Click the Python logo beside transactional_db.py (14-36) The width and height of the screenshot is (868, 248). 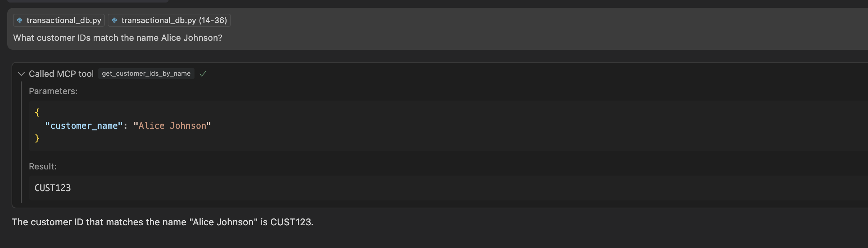click(x=114, y=20)
